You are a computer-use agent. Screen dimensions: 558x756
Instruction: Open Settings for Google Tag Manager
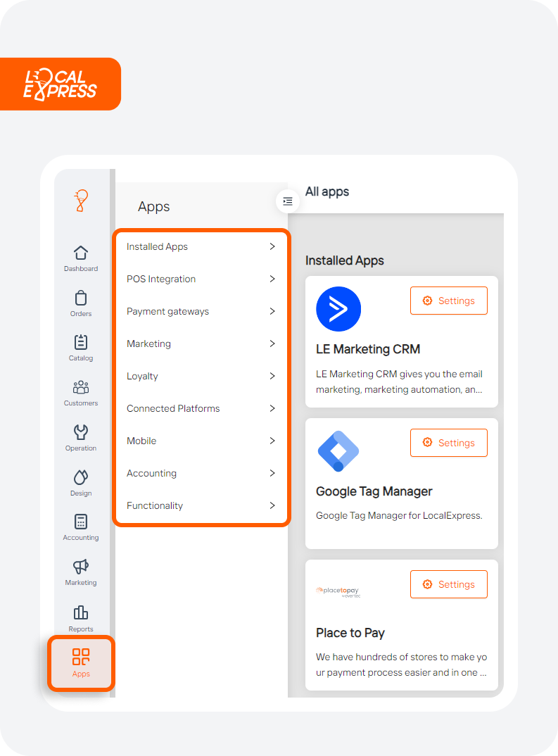pyautogui.click(x=448, y=443)
